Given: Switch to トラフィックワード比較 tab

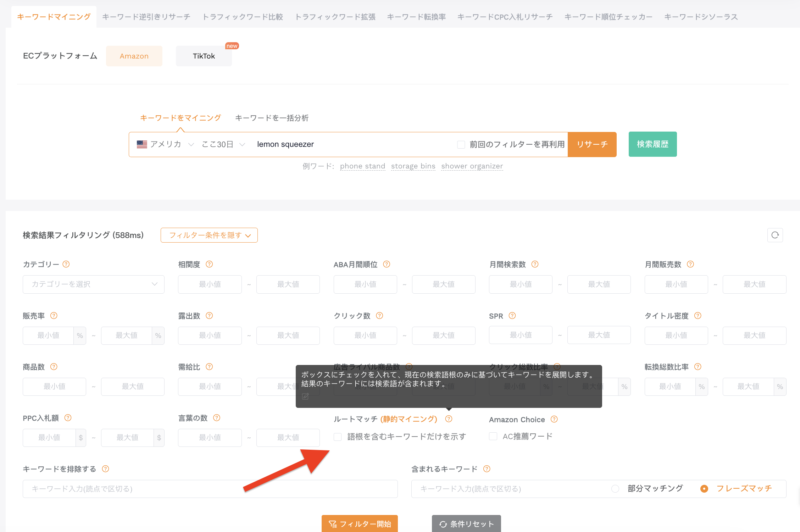Looking at the screenshot, I should coord(243,17).
